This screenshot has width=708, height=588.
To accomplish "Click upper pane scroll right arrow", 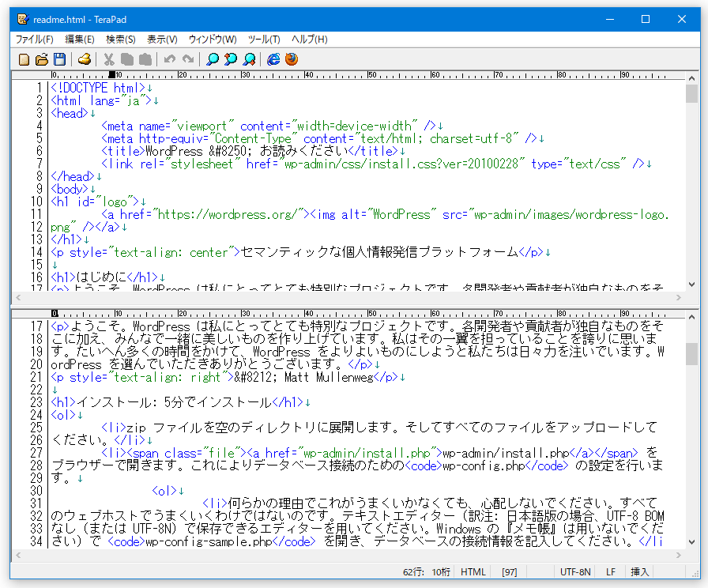I will [x=679, y=297].
